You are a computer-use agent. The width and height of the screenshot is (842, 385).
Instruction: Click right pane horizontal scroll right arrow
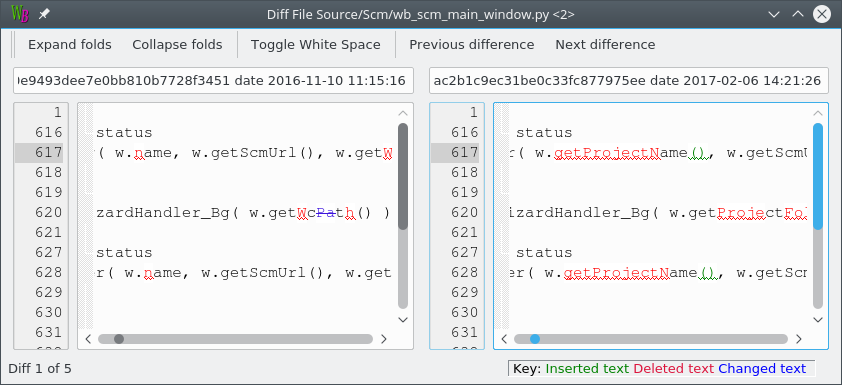pyautogui.click(x=799, y=339)
